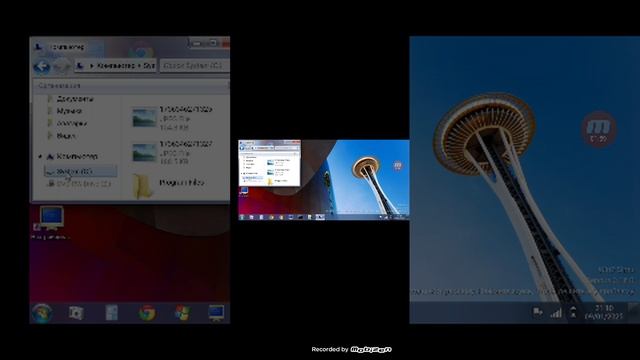Click the file explorer taskbar icon
Image resolution: width=640 pixels, height=360 pixels.
point(111,313)
